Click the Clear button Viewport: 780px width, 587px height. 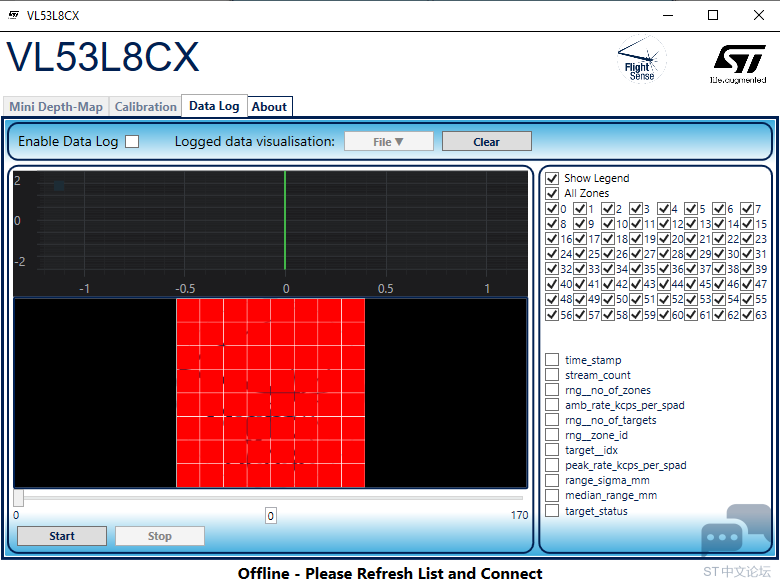(487, 142)
